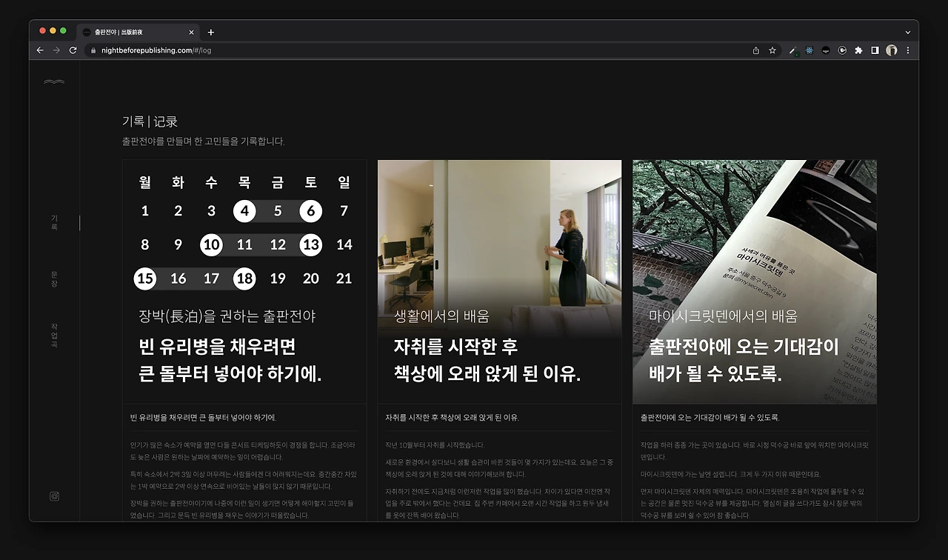The width and height of the screenshot is (948, 560).
Task: Open a new tab with the plus icon
Action: [x=211, y=33]
